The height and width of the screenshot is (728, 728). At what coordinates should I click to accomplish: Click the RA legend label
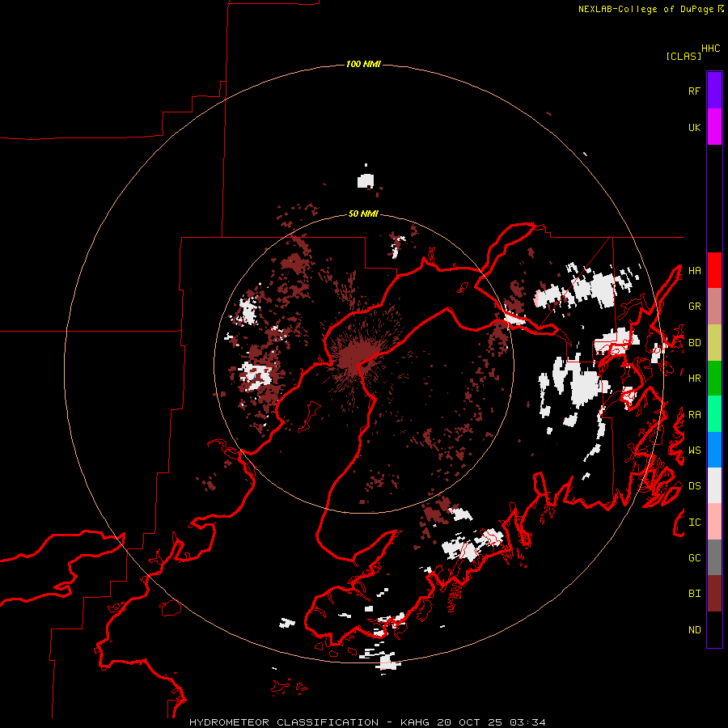pyautogui.click(x=694, y=415)
